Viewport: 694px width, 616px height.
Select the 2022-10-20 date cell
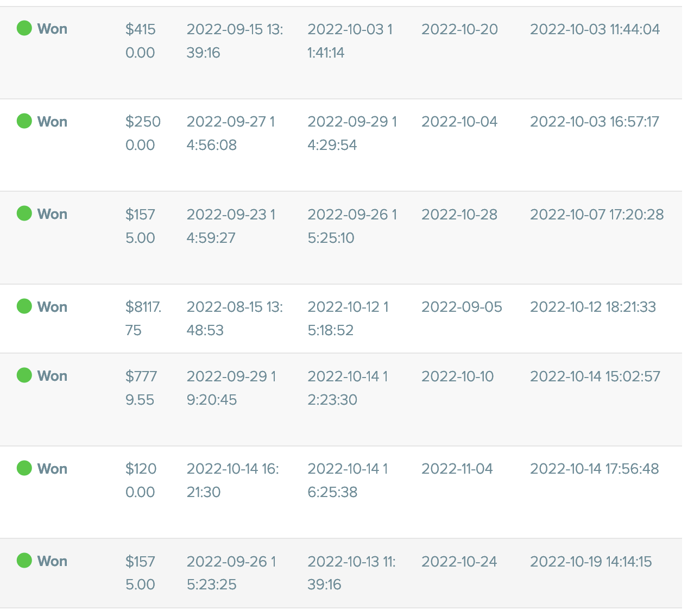459,29
